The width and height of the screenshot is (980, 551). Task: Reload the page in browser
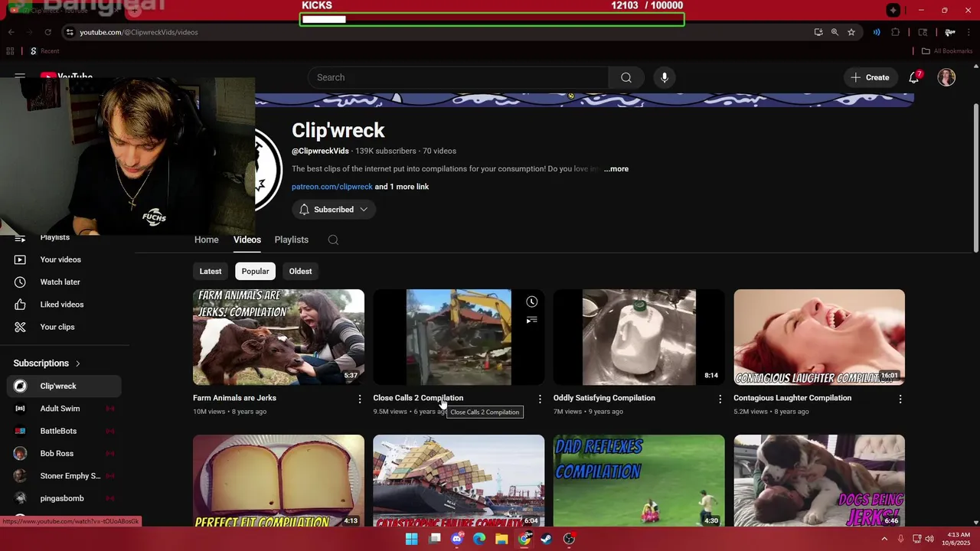(x=47, y=32)
